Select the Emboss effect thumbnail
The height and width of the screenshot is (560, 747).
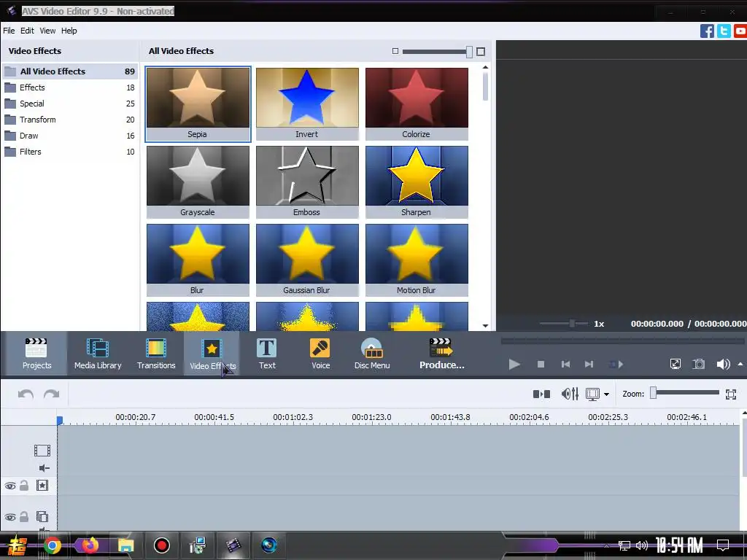click(307, 182)
